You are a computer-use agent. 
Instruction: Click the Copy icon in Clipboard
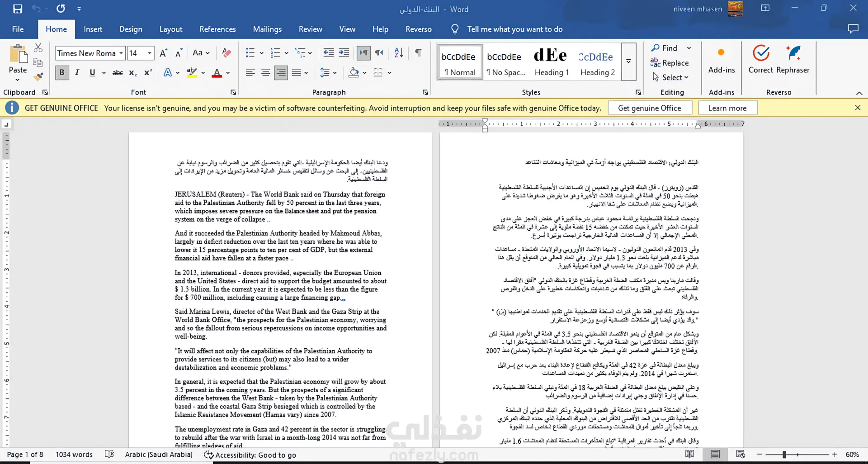click(x=38, y=62)
